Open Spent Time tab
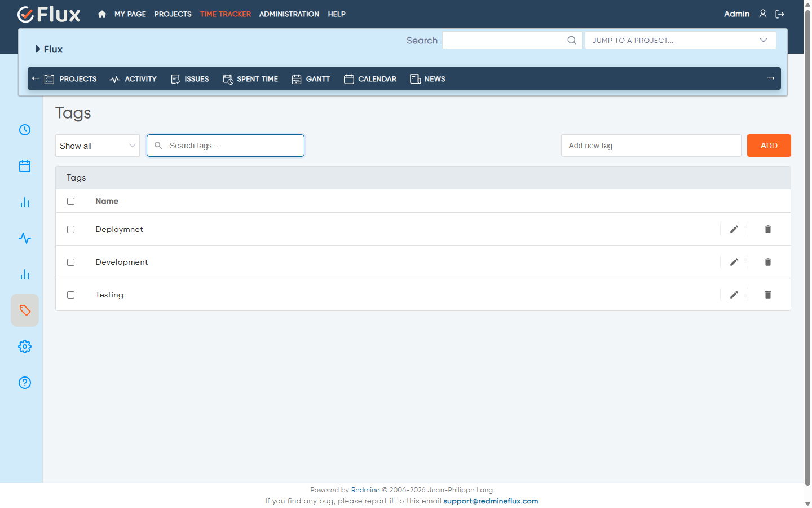This screenshot has width=812, height=508. [x=250, y=79]
